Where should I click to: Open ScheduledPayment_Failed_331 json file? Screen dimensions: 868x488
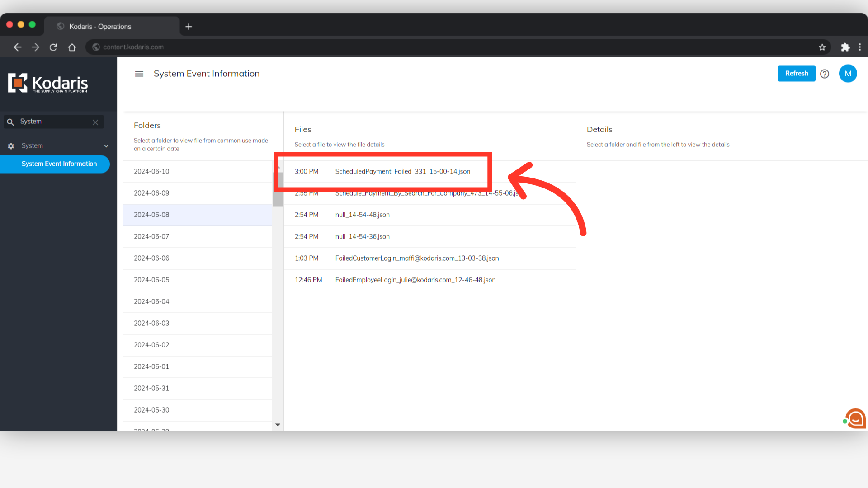pos(402,172)
